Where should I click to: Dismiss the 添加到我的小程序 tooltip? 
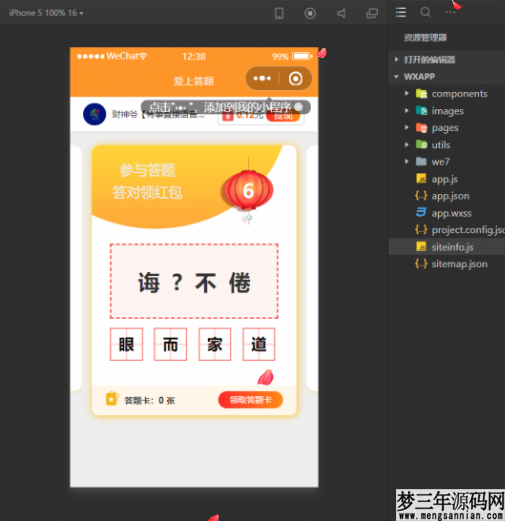click(x=299, y=107)
